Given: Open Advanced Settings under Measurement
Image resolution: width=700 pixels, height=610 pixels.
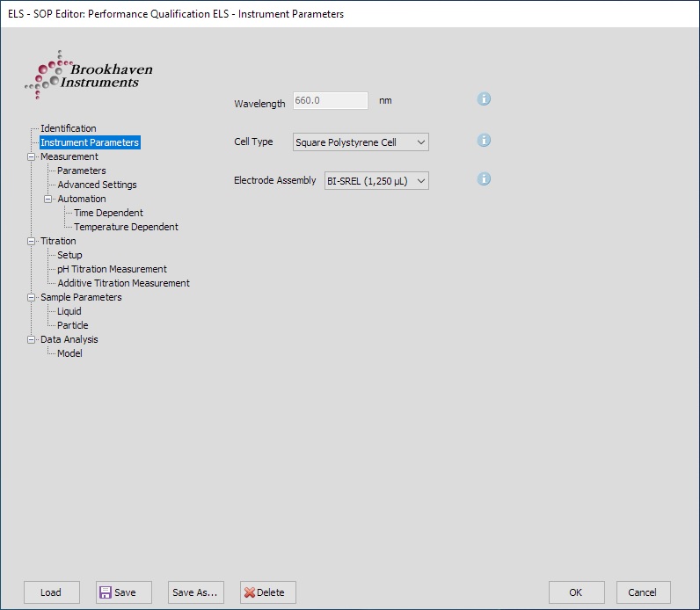Looking at the screenshot, I should (x=97, y=185).
